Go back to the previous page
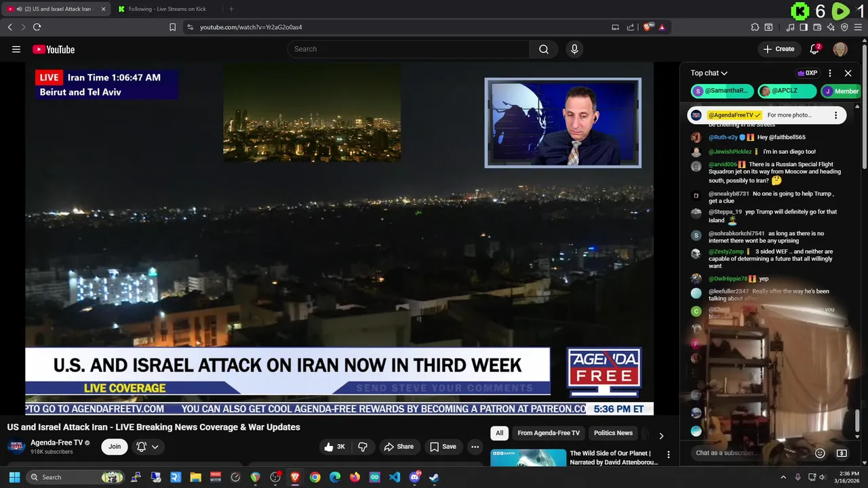This screenshot has height=488, width=868. [9, 27]
